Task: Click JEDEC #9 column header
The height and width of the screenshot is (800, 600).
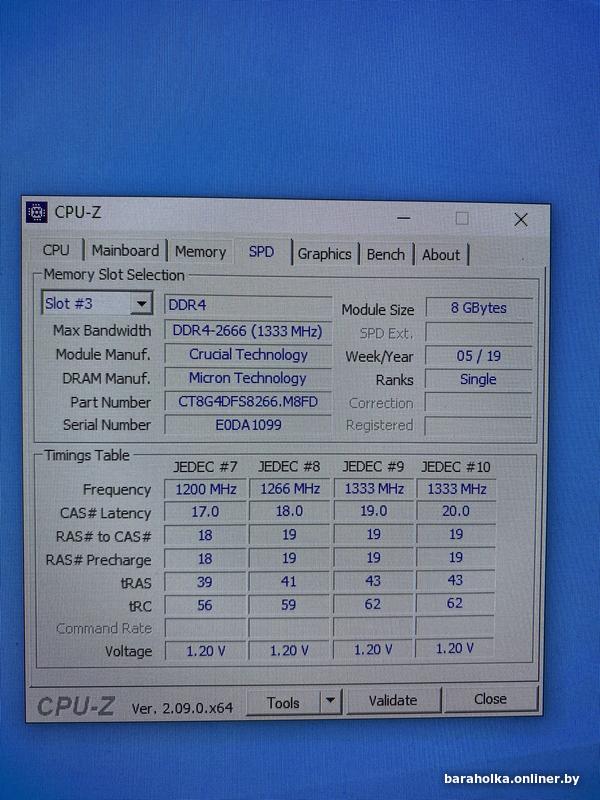Action: click(x=373, y=466)
